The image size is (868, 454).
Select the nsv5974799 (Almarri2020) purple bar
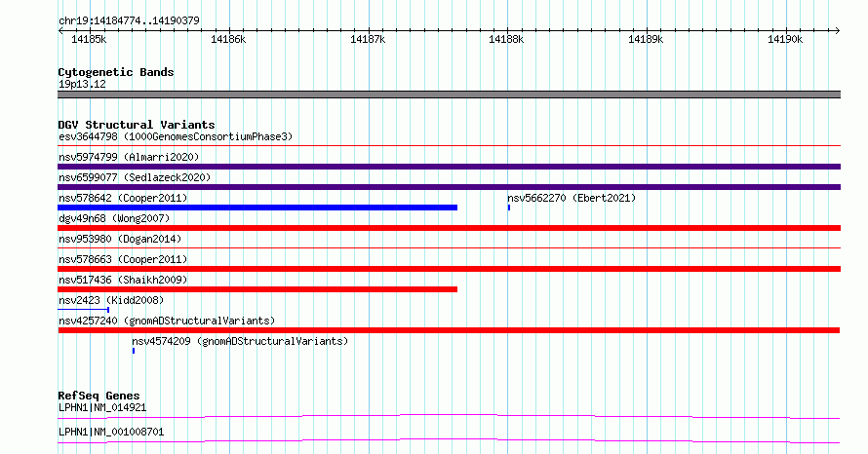click(x=449, y=167)
